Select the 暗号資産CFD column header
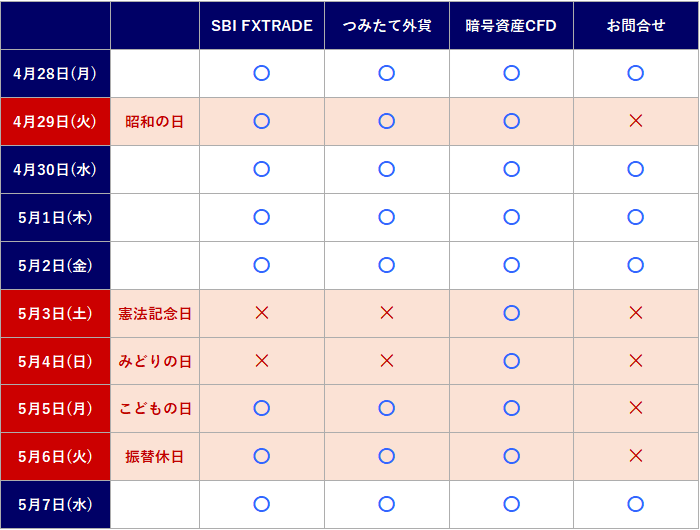700x530 pixels. tap(511, 25)
